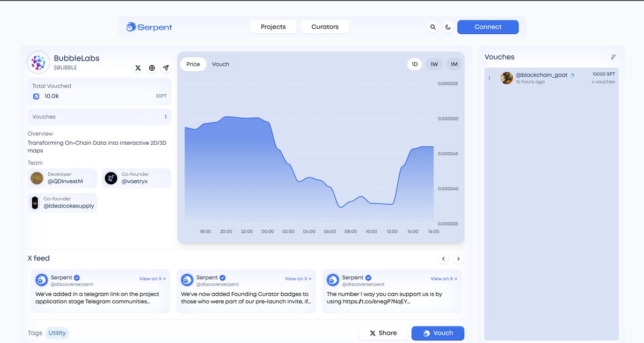Open @QDInvestM developer profile

point(62,178)
